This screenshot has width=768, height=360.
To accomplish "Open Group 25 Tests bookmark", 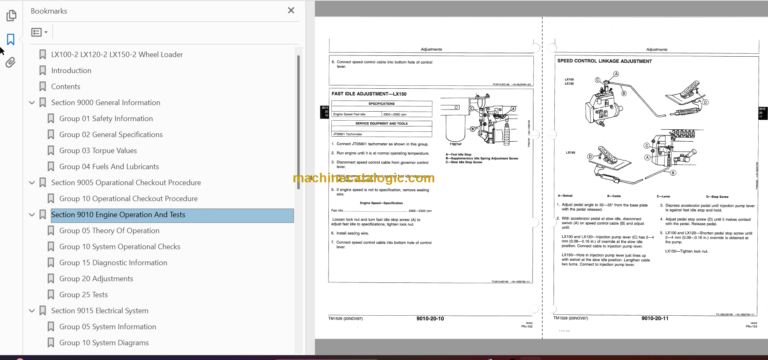I will 83,294.
